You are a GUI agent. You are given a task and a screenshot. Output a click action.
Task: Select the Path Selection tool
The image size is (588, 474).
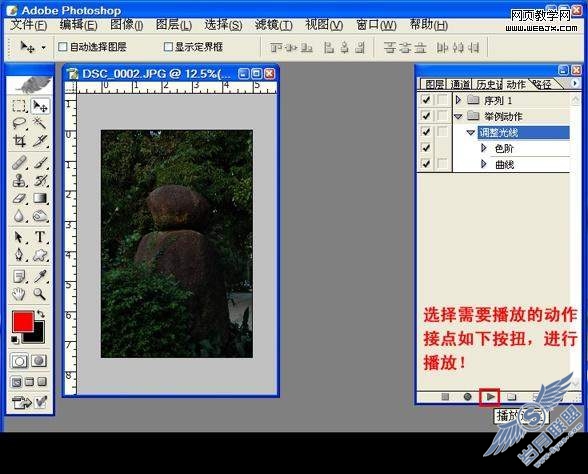click(19, 237)
